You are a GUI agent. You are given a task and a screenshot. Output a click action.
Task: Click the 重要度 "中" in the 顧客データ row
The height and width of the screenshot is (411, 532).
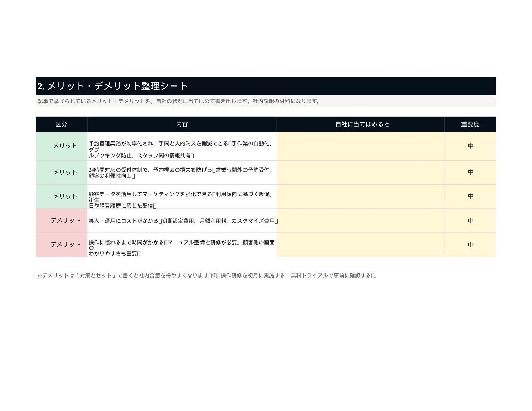(470, 196)
